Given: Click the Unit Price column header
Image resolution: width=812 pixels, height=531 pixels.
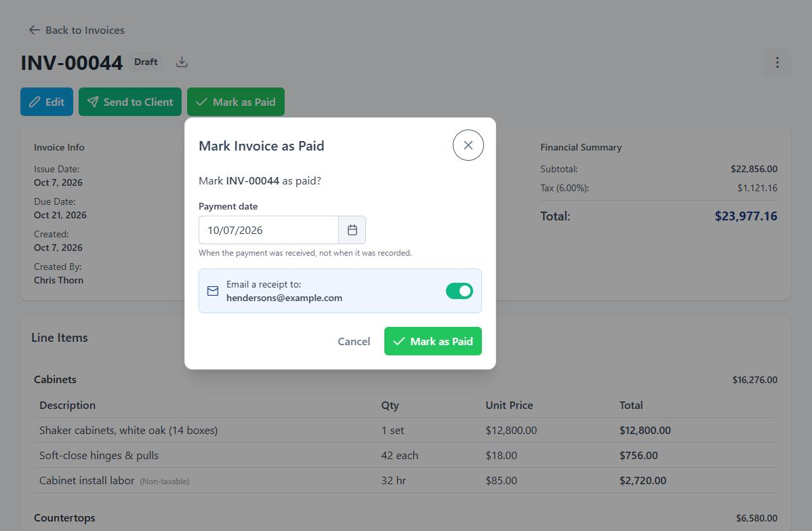Looking at the screenshot, I should tap(509, 405).
